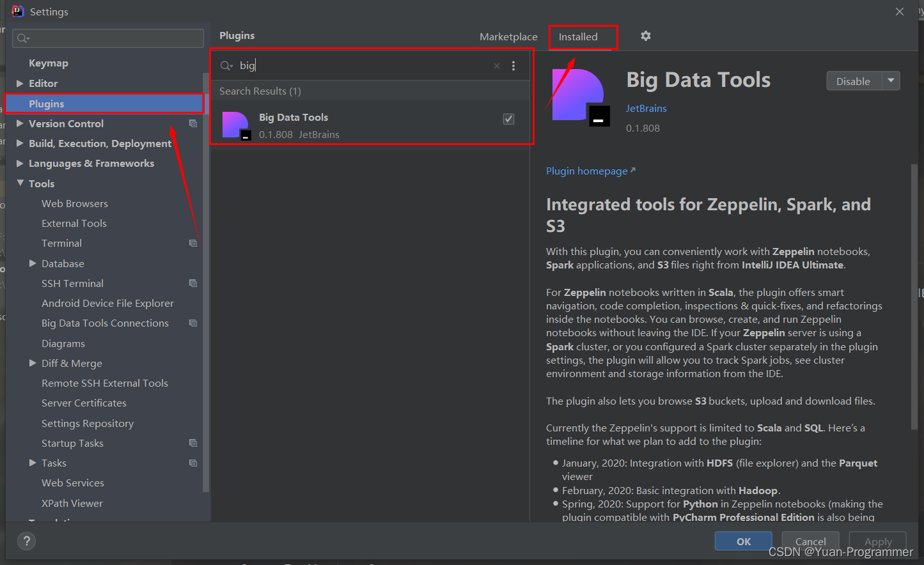Click project-level icon beside Startup Tasks
The height and width of the screenshot is (565, 924).
coord(193,443)
